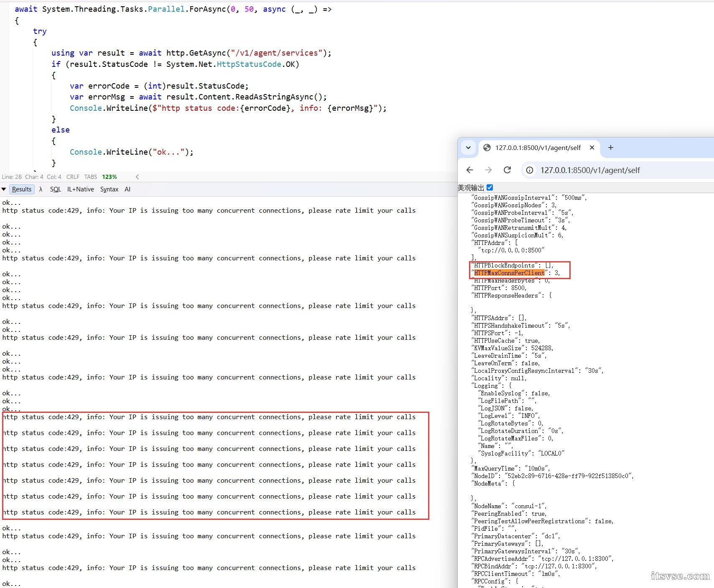This screenshot has height=588, width=714.
Task: Click the "HTTPPort": 8500 JSON line
Action: click(x=499, y=288)
